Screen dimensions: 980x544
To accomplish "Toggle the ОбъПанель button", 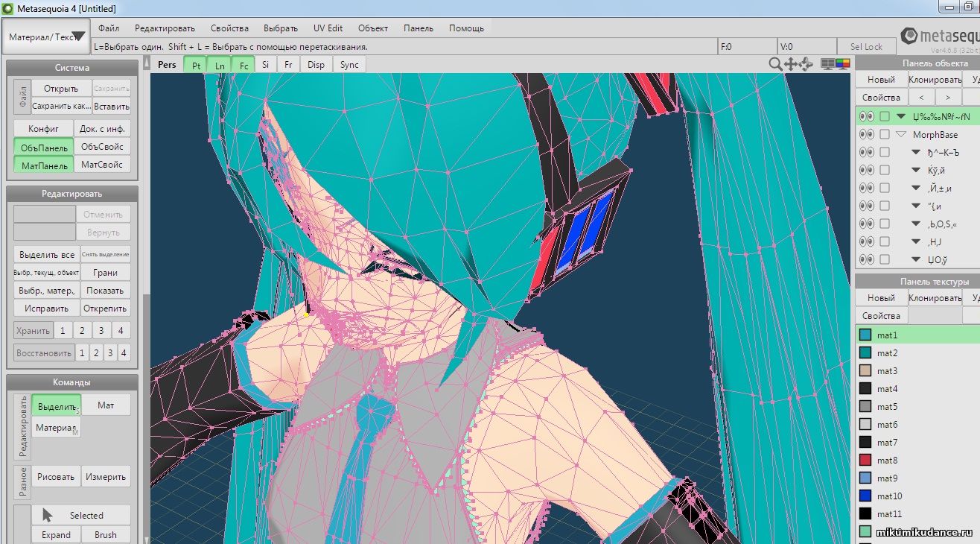I will click(44, 147).
